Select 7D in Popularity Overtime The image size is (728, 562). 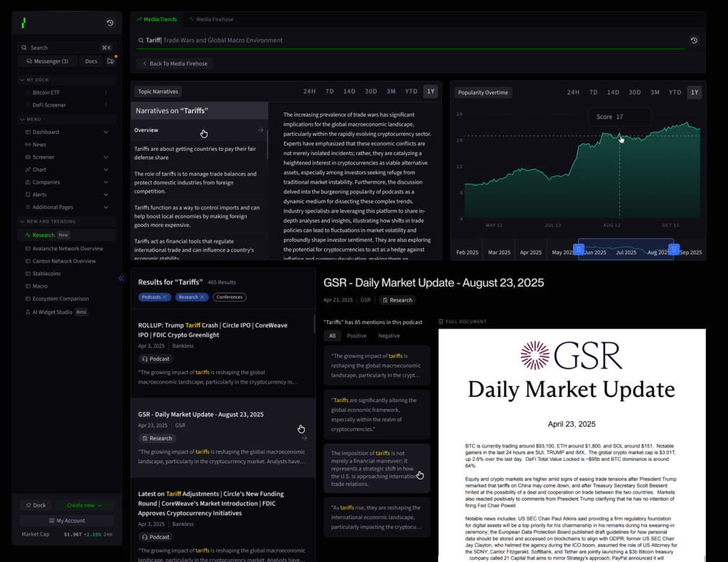click(x=594, y=92)
